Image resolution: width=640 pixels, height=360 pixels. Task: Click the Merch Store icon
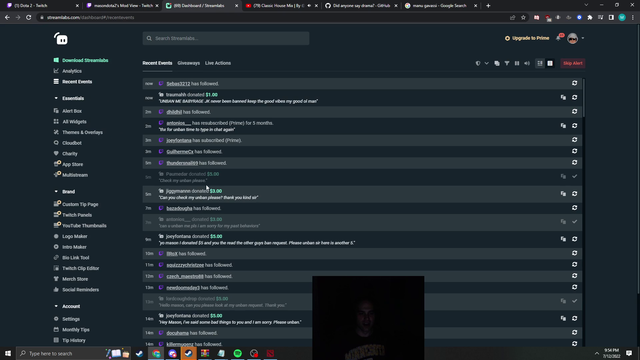click(x=56, y=279)
